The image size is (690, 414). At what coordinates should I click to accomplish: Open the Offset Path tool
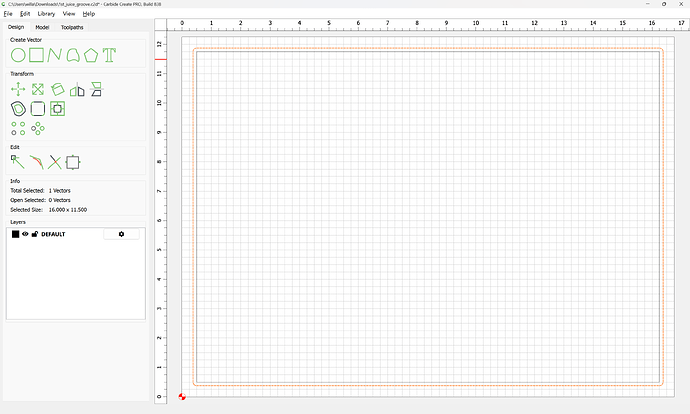(x=18, y=108)
